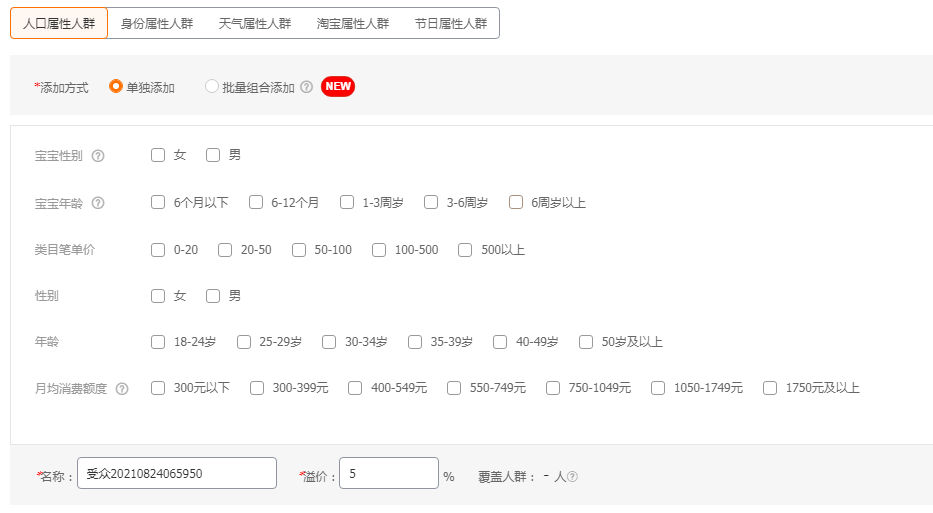Image resolution: width=933 pixels, height=513 pixels.
Task: Check 400-549元 monthly spending
Action: [x=355, y=388]
